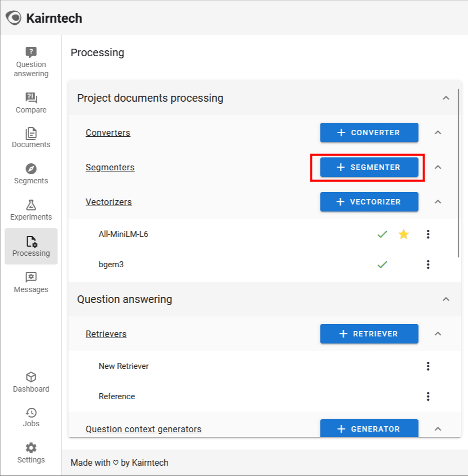Click the add SEGMENTER button
468x476 pixels.
[369, 167]
